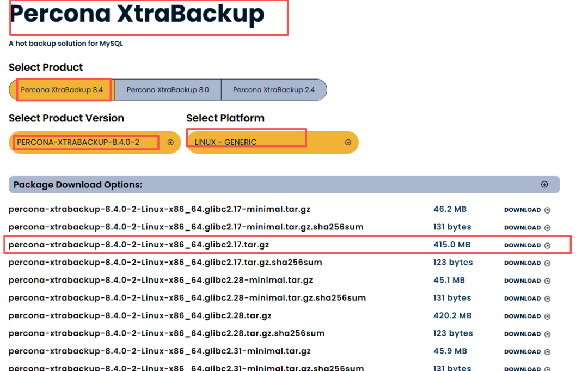Select the Percona XtraBackup 8.4 product tab

pyautogui.click(x=62, y=90)
